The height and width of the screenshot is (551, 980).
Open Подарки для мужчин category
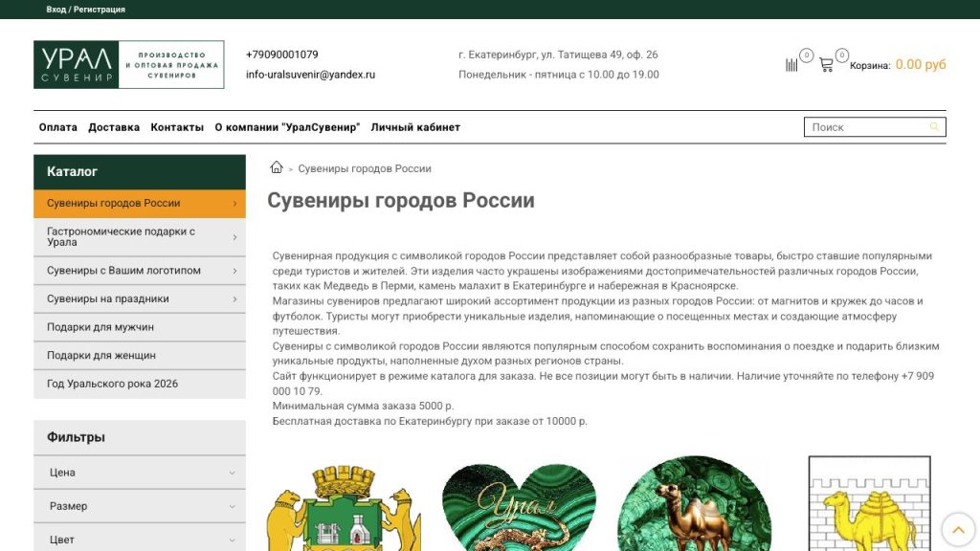tap(140, 327)
